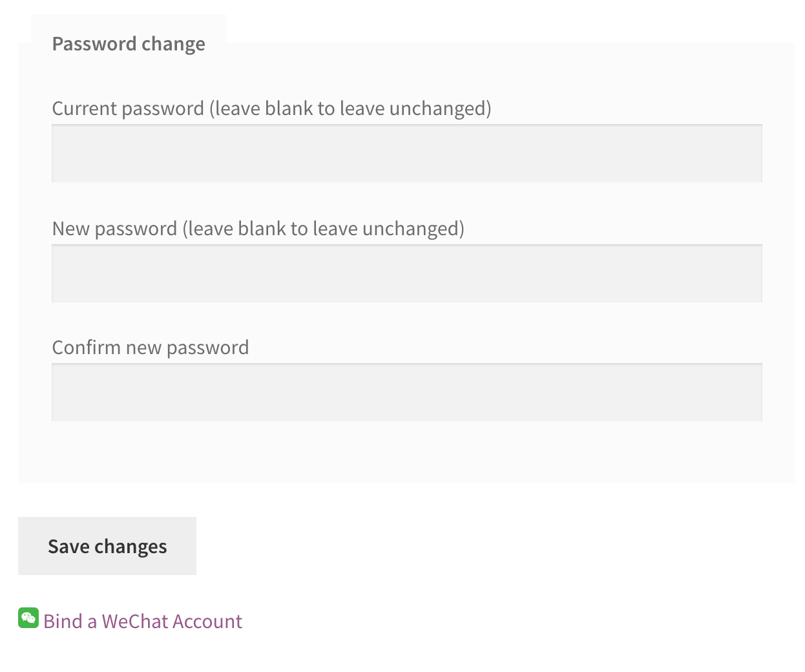Click the word Bind in the WeChat link
Screen dimensions: 805x672
click(63, 622)
